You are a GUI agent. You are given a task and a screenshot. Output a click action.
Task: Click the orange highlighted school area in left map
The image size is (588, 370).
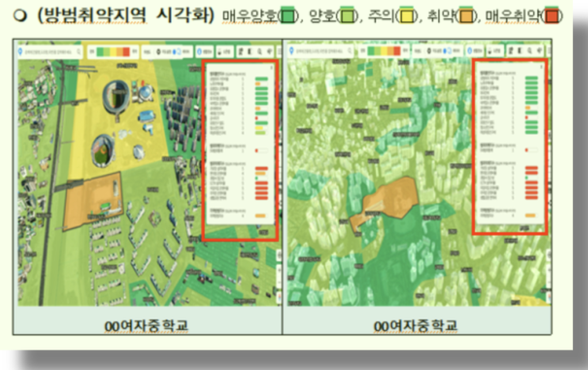tap(93, 200)
